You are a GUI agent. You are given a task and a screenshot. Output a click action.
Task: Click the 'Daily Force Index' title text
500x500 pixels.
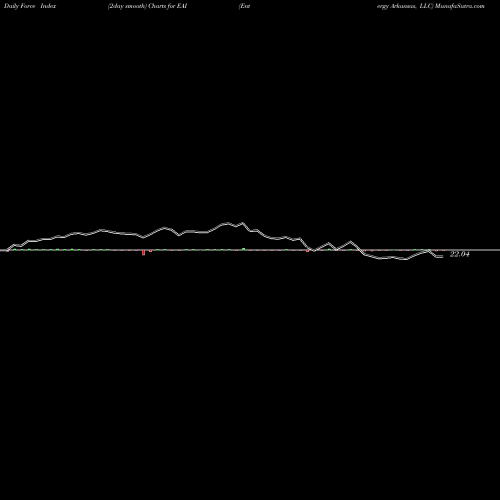pos(30,6)
